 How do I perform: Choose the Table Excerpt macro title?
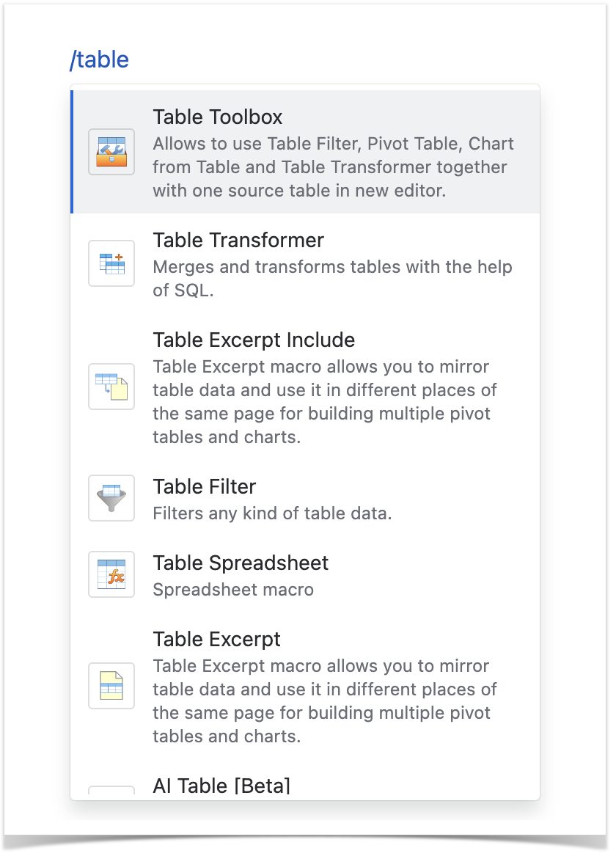coord(216,640)
